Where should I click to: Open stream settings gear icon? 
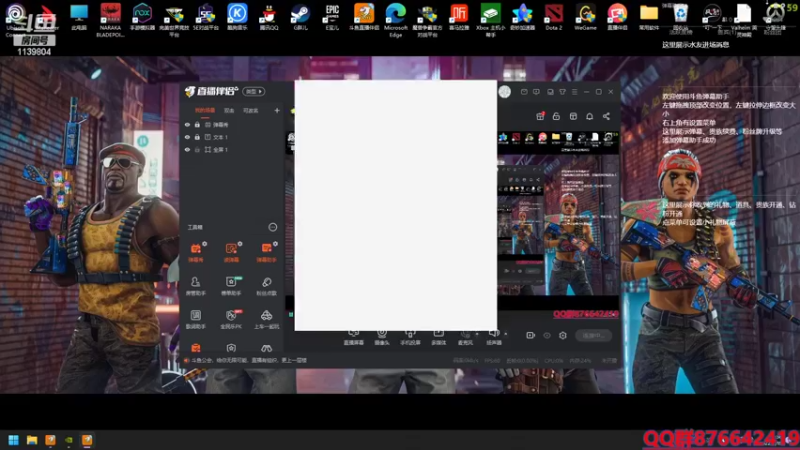tap(563, 335)
